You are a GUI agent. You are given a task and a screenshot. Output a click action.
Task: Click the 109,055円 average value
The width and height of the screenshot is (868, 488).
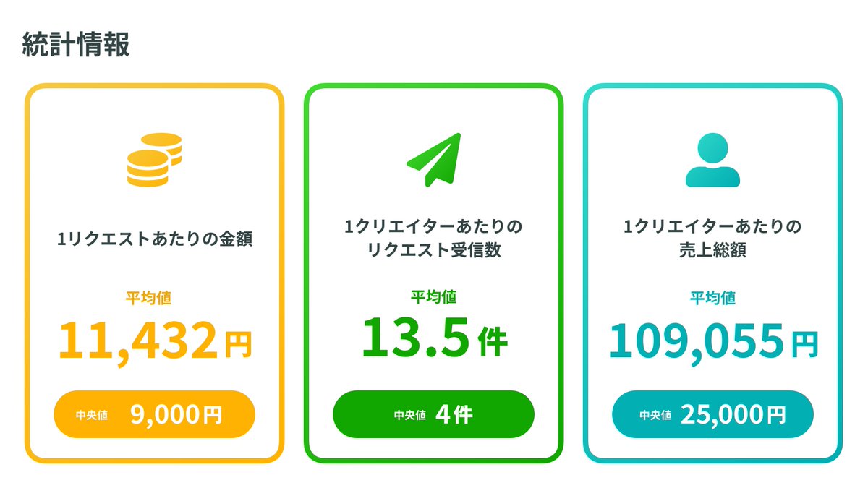tap(712, 341)
